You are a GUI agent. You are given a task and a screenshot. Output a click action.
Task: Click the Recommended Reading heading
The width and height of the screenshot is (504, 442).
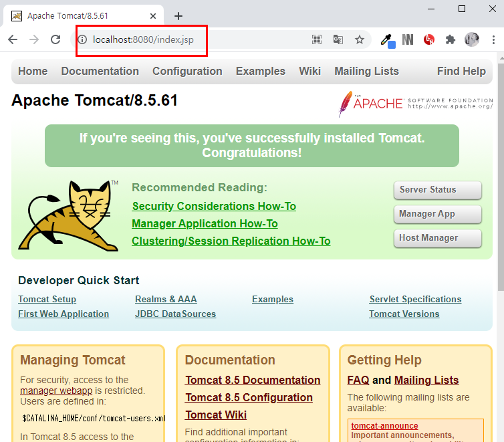(200, 187)
